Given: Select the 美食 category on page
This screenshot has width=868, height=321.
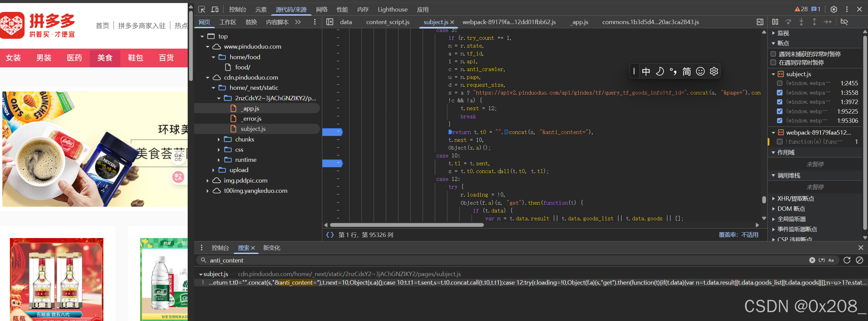Looking at the screenshot, I should click(105, 58).
